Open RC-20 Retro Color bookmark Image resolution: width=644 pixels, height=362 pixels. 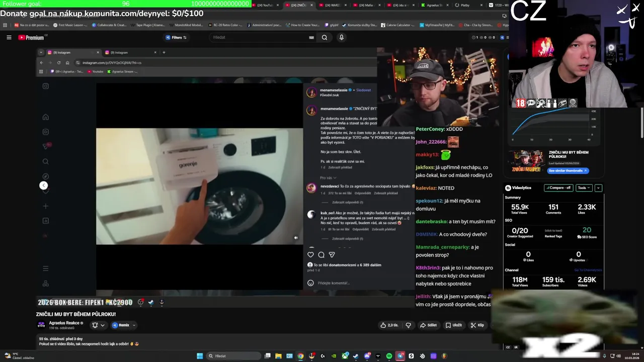tap(225, 25)
